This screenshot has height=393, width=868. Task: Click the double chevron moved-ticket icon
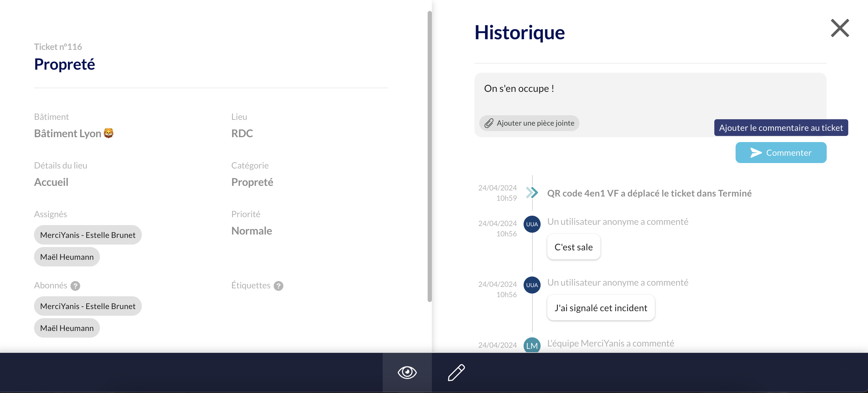pos(532,193)
